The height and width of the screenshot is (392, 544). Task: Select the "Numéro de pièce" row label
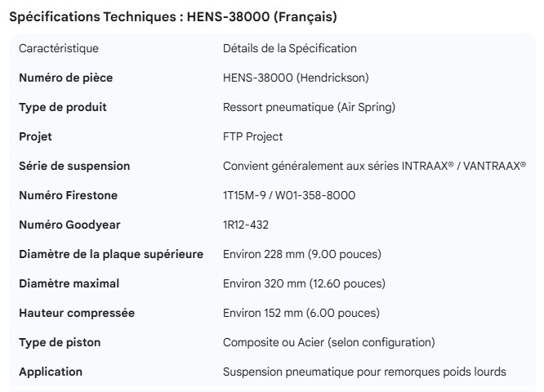tap(66, 78)
